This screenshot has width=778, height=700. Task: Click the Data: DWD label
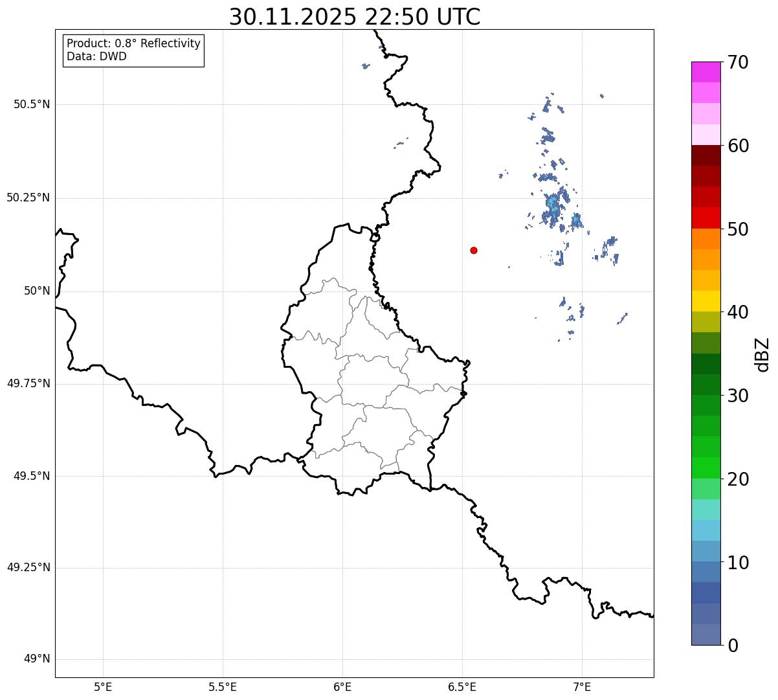coord(96,56)
